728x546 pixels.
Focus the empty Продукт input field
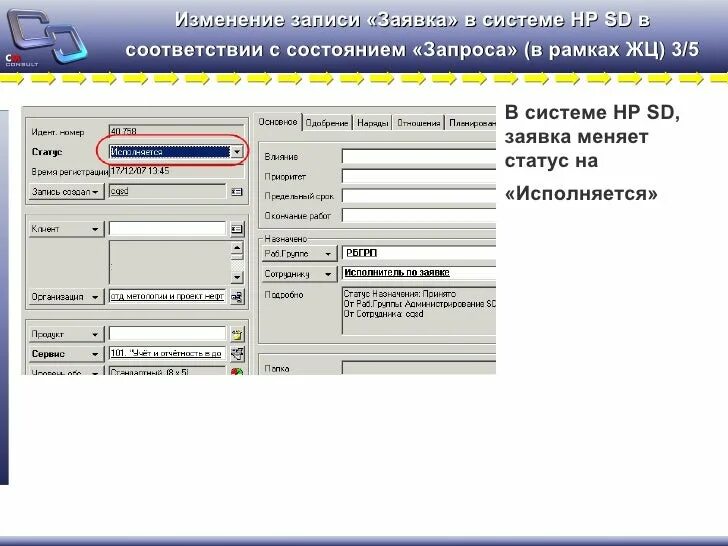pos(167,334)
